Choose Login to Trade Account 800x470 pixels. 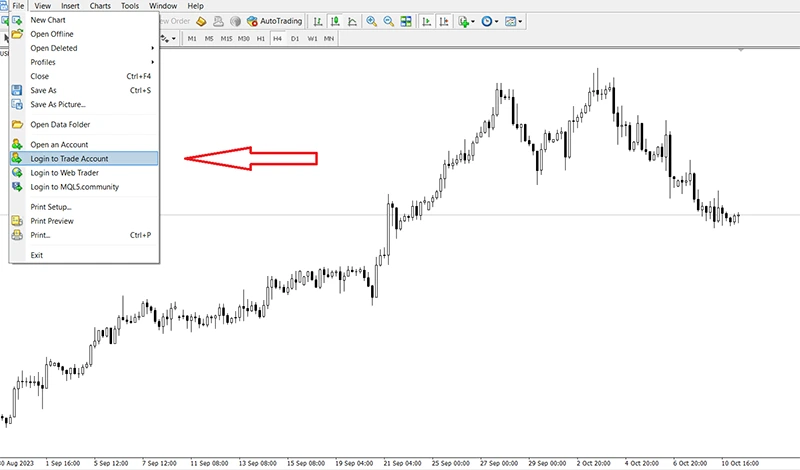(x=69, y=158)
